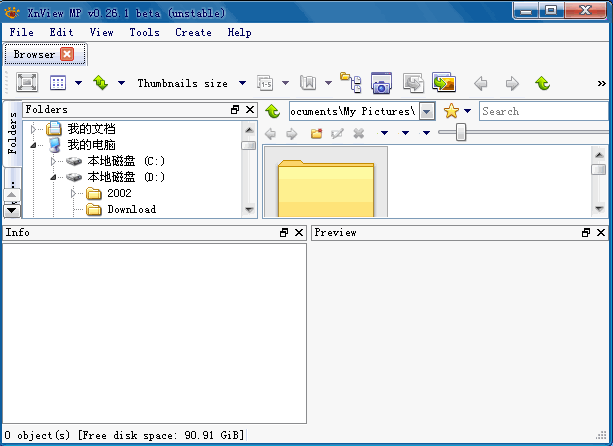This screenshot has height=446, width=613.
Task: Select the Download folder in tree
Action: (x=131, y=209)
